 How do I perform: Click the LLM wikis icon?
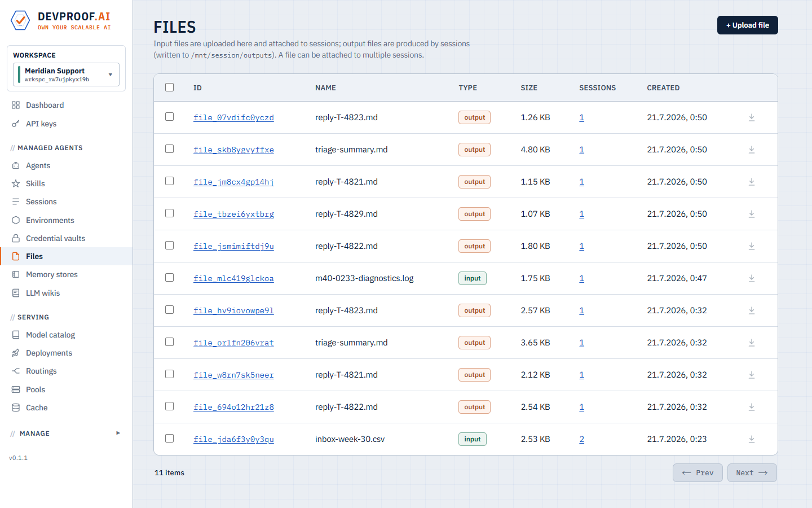[16, 293]
